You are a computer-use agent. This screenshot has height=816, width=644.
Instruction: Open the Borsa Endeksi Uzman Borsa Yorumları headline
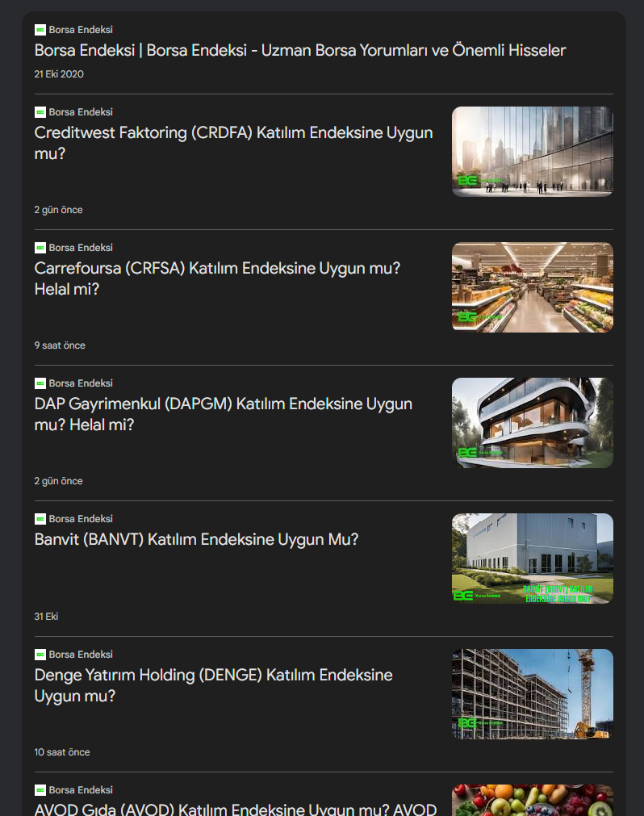point(299,51)
